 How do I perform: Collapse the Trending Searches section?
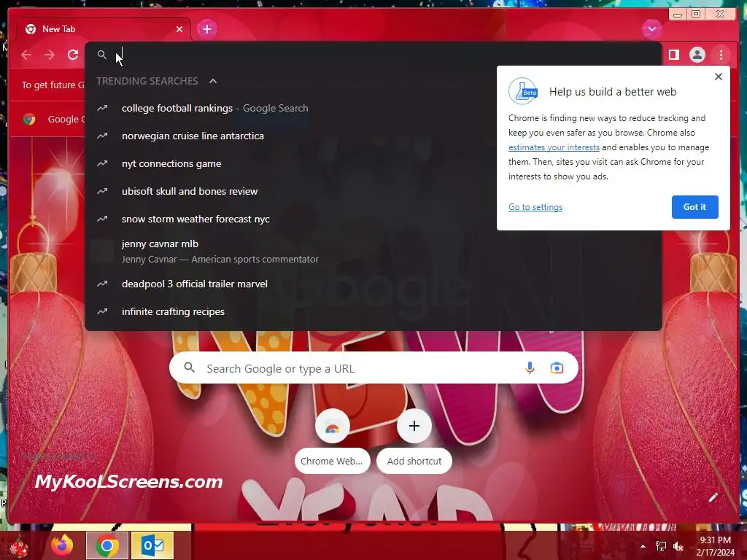click(213, 82)
